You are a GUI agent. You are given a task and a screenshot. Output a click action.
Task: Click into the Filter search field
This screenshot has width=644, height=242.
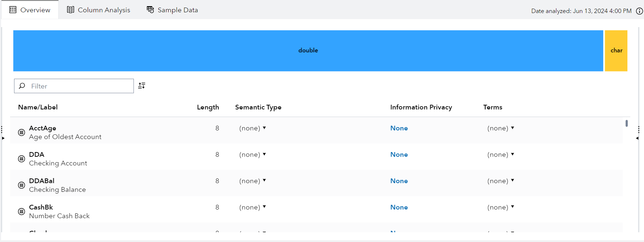(79, 86)
